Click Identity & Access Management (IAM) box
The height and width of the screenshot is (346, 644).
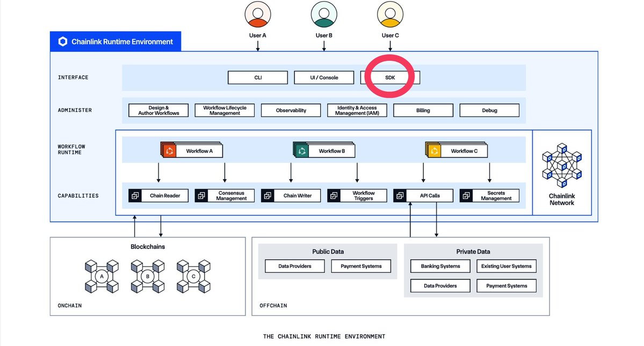coord(357,111)
